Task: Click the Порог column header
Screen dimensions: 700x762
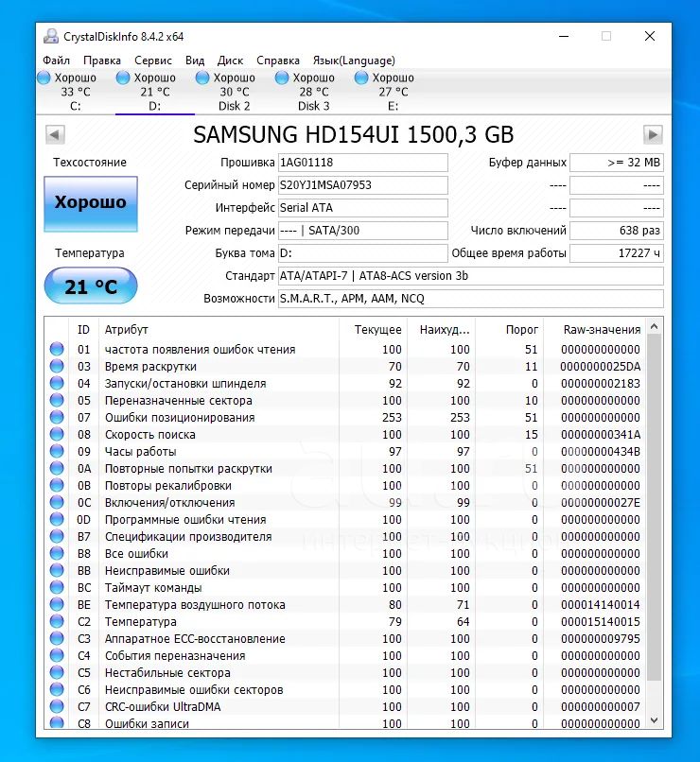Action: coord(509,330)
